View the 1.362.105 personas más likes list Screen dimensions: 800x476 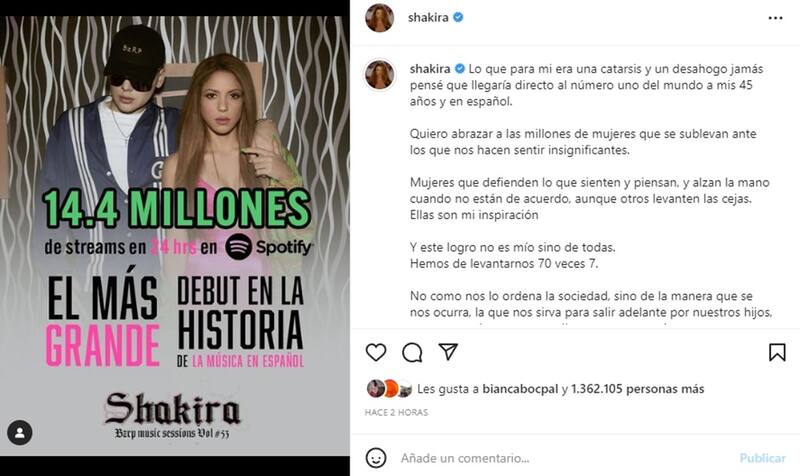pyautogui.click(x=637, y=389)
